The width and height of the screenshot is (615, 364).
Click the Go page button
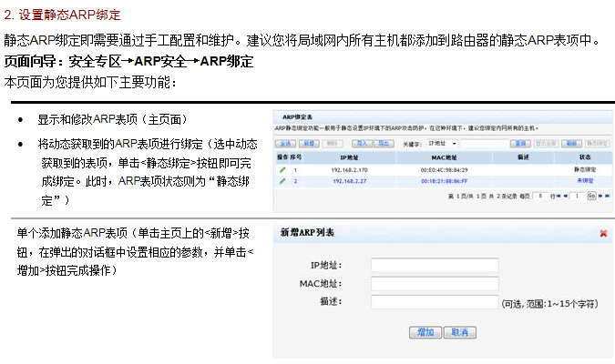pyautogui.click(x=591, y=196)
